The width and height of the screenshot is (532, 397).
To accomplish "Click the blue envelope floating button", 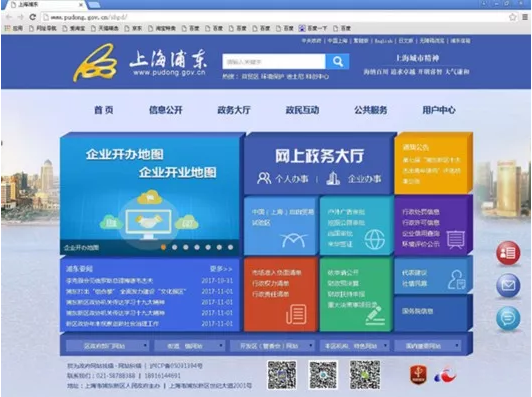I will (x=508, y=285).
